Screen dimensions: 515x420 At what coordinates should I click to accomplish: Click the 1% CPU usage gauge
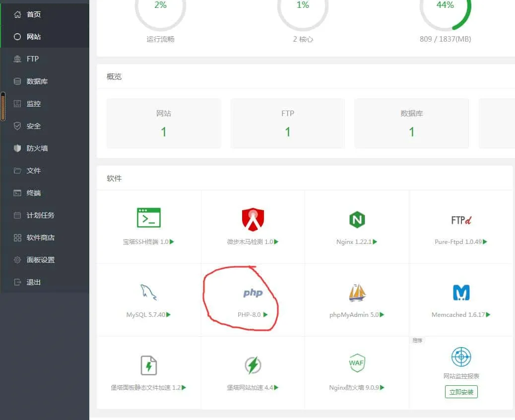click(303, 13)
